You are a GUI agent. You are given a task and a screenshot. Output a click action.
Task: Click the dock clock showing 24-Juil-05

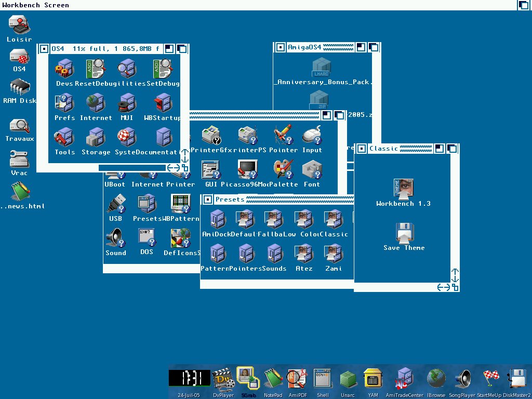click(x=189, y=378)
